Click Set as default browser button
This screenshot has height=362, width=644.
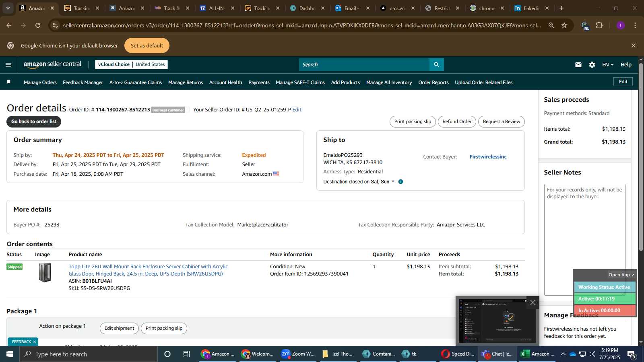147,45
